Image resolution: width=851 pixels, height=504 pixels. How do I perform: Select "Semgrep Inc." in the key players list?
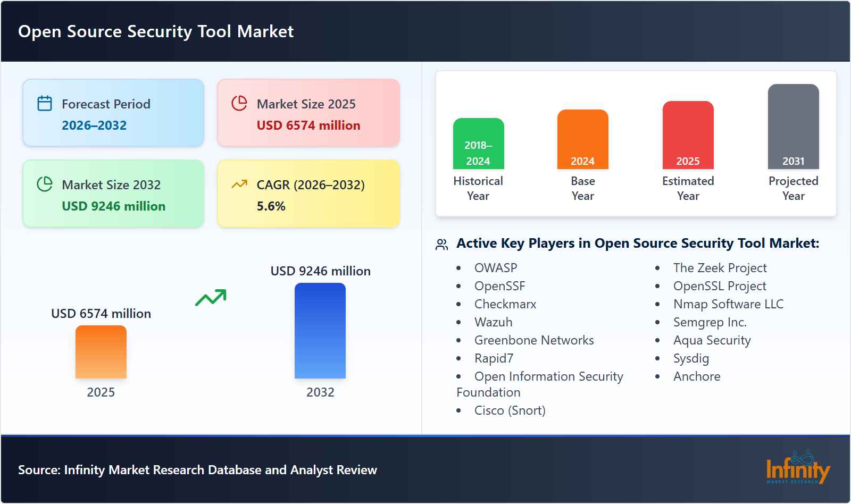point(710,322)
